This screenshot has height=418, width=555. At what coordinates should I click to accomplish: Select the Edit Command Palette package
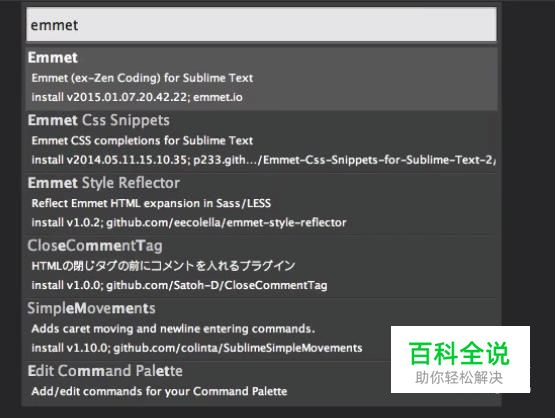tap(105, 371)
